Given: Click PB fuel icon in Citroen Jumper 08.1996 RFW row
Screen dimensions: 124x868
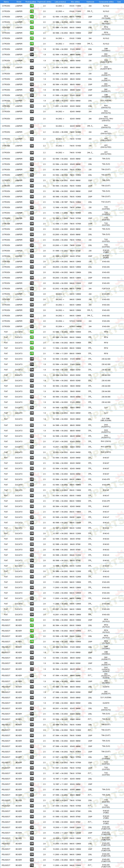Looking at the screenshot, I should [32, 33].
